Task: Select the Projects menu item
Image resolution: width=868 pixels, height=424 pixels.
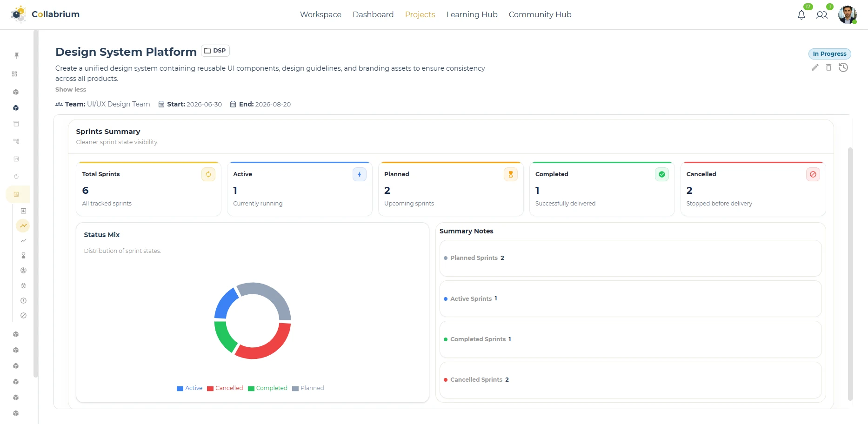Action: click(420, 14)
